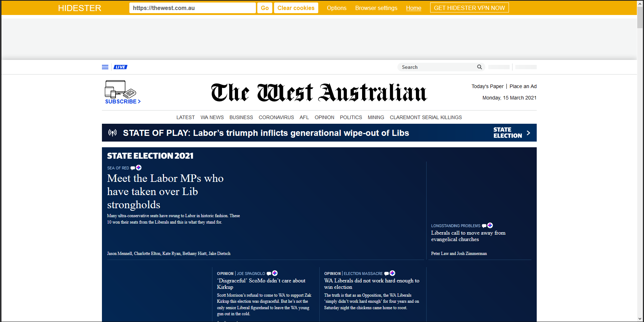
Task: Open STATE OF PLAY breaking headline
Action: coord(266,133)
